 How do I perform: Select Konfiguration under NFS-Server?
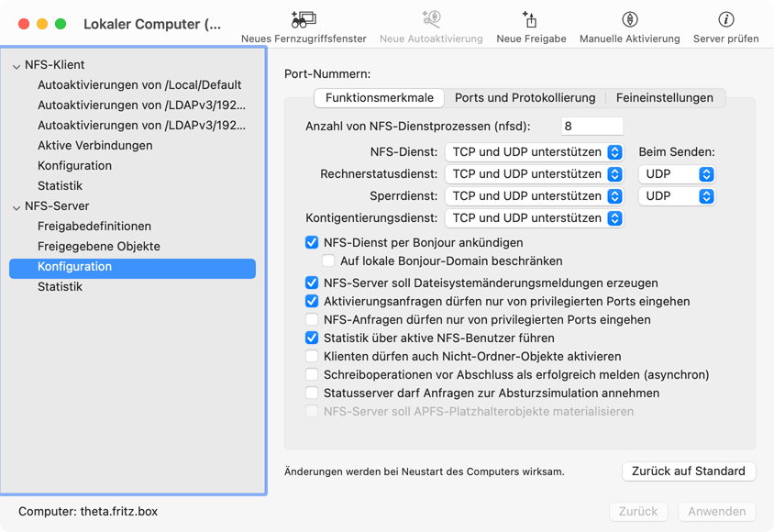pyautogui.click(x=132, y=267)
